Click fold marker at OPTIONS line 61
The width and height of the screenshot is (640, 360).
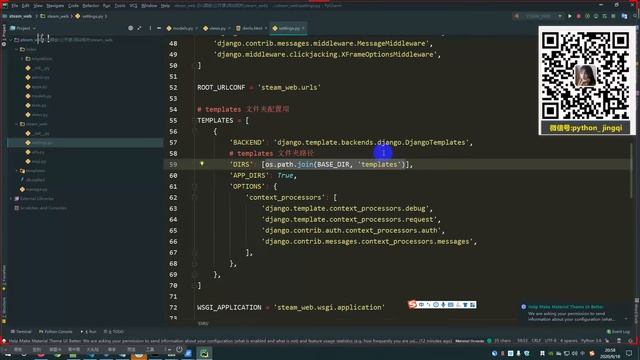195,187
